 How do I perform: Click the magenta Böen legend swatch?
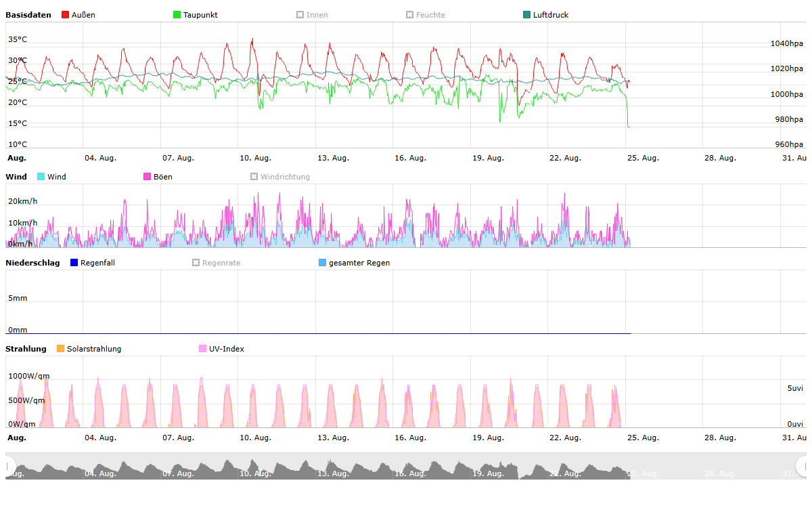pyautogui.click(x=148, y=177)
